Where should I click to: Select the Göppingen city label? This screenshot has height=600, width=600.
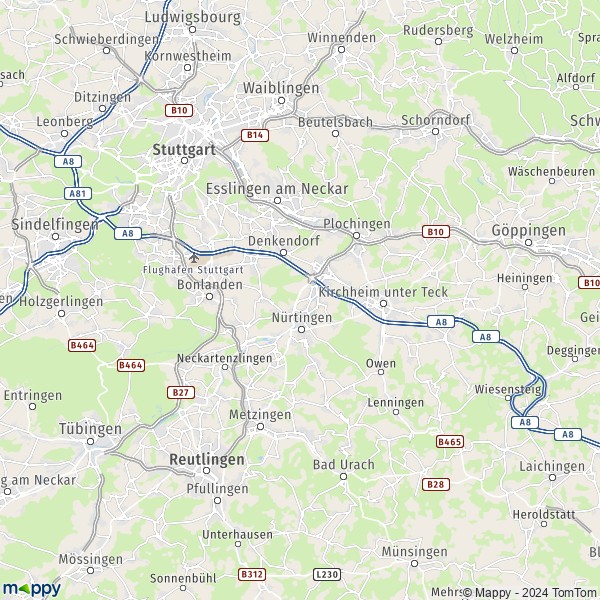[x=528, y=231]
